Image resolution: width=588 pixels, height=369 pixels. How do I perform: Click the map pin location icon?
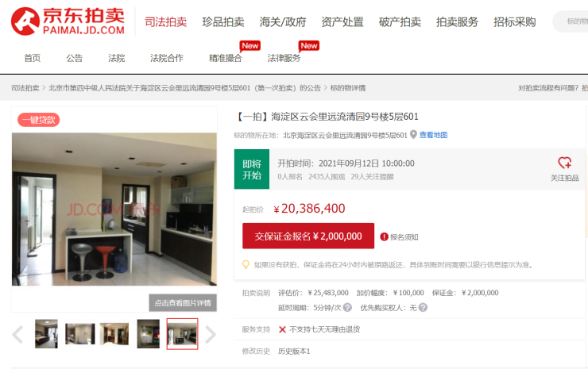413,134
